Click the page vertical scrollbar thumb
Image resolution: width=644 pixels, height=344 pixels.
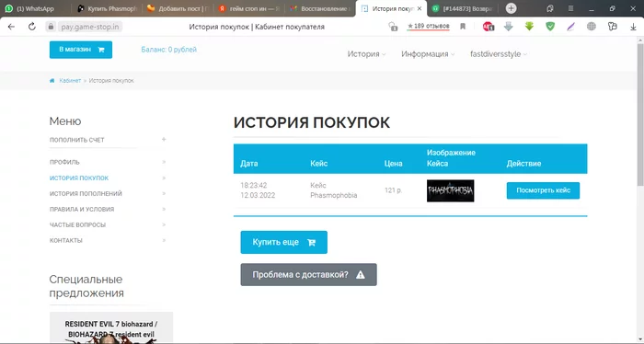coord(640,115)
